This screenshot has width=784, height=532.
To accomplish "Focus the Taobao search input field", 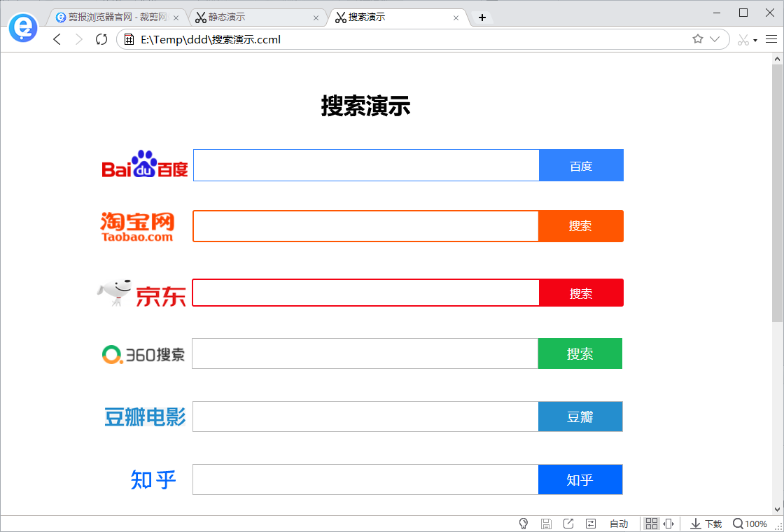I will pyautogui.click(x=365, y=226).
